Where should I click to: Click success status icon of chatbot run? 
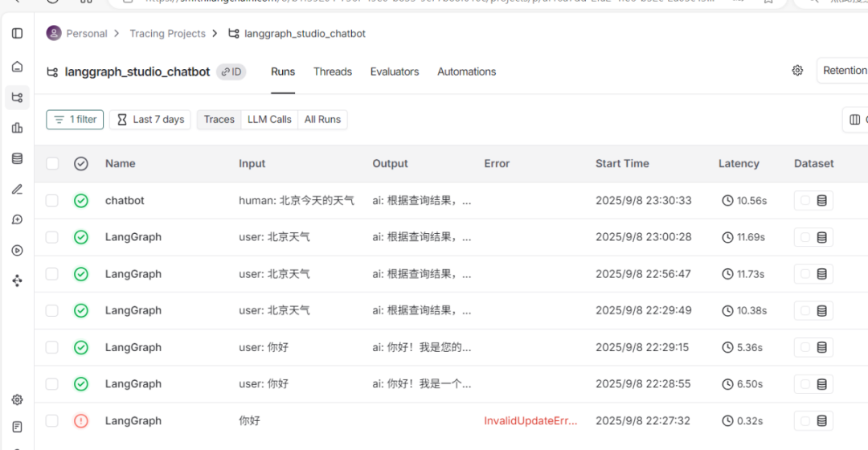click(x=81, y=200)
